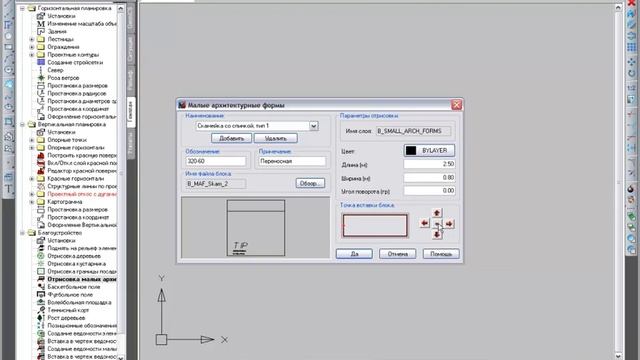Click the tree panel scroll up arrow

point(121,9)
